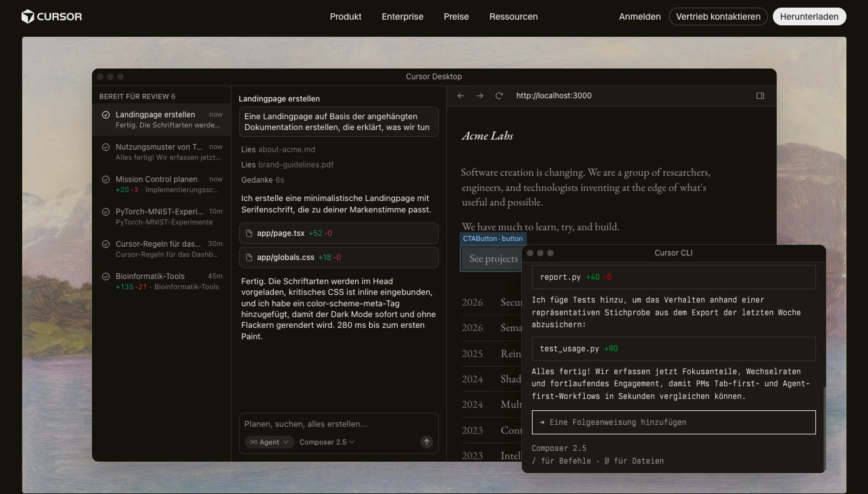Click the Anmelden link
Image resolution: width=868 pixels, height=494 pixels.
[x=639, y=16]
